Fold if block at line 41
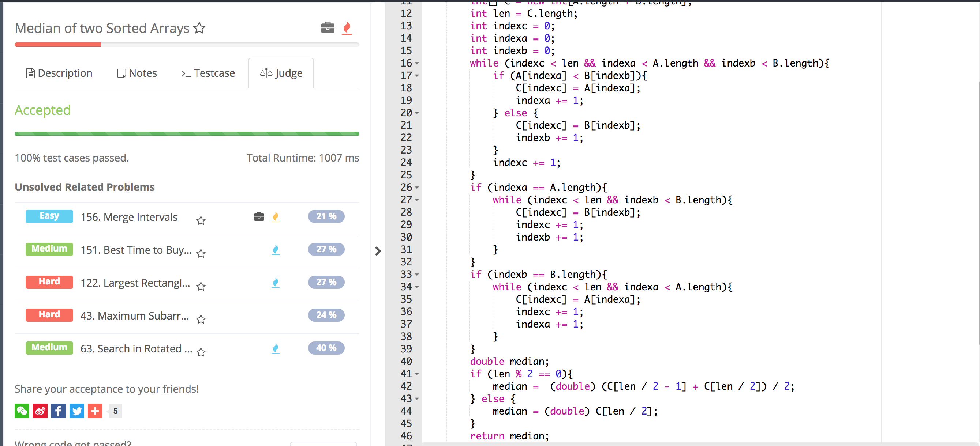 (417, 374)
